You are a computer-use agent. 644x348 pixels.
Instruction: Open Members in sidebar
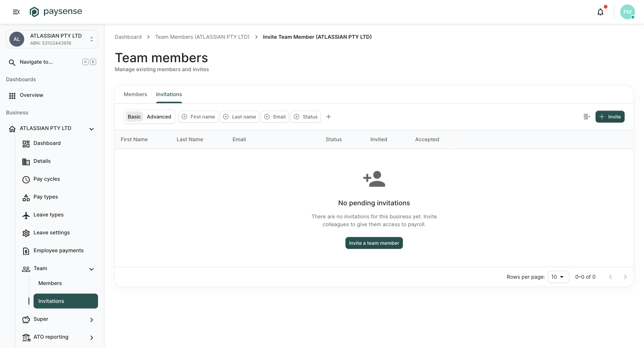tap(66, 283)
